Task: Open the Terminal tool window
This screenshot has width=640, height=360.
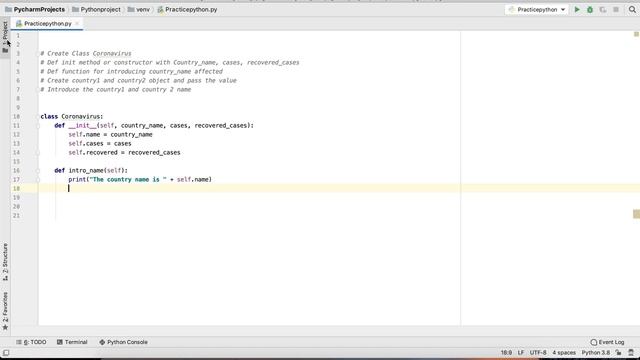Action: (x=72, y=342)
